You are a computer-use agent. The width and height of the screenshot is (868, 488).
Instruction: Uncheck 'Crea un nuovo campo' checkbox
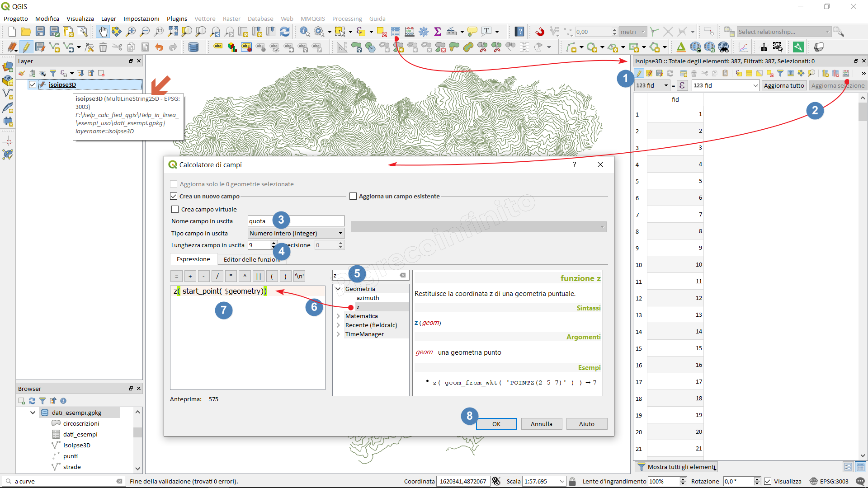[174, 196]
